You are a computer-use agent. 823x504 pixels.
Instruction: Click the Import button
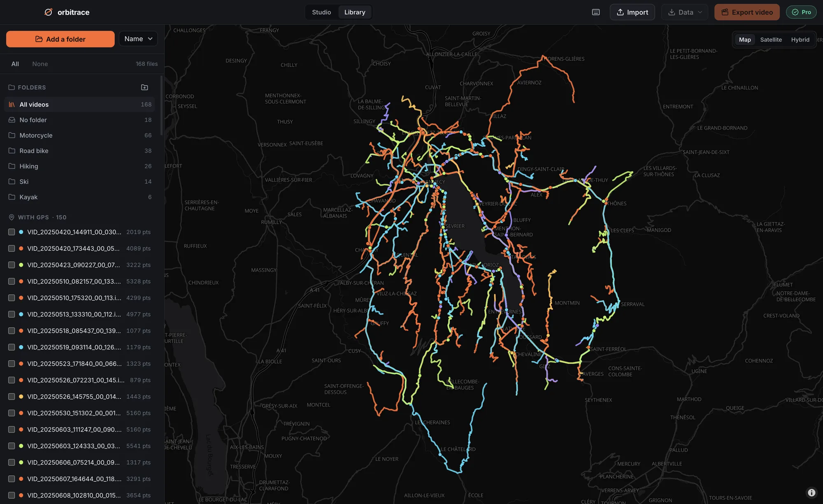point(632,12)
